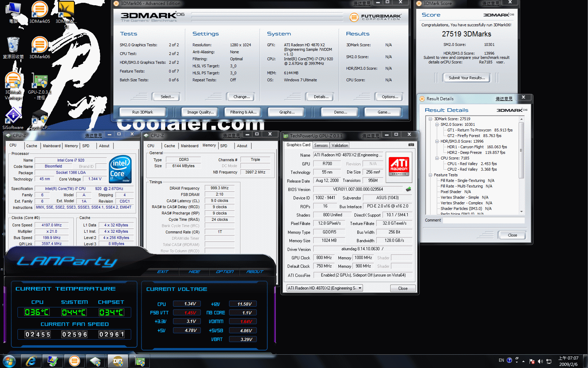This screenshot has width=588, height=368.
Task: Click the Windows Start orb
Action: pos(9,361)
